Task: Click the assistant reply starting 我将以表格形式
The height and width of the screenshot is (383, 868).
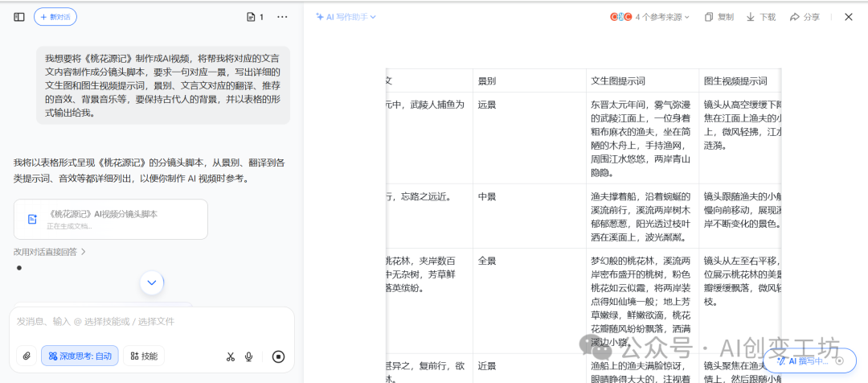Action: tap(149, 171)
